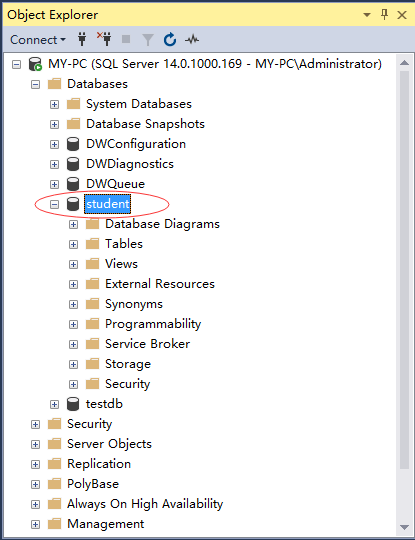This screenshot has height=540, width=415.
Task: Open the Connect dropdown menu
Action: pos(38,40)
